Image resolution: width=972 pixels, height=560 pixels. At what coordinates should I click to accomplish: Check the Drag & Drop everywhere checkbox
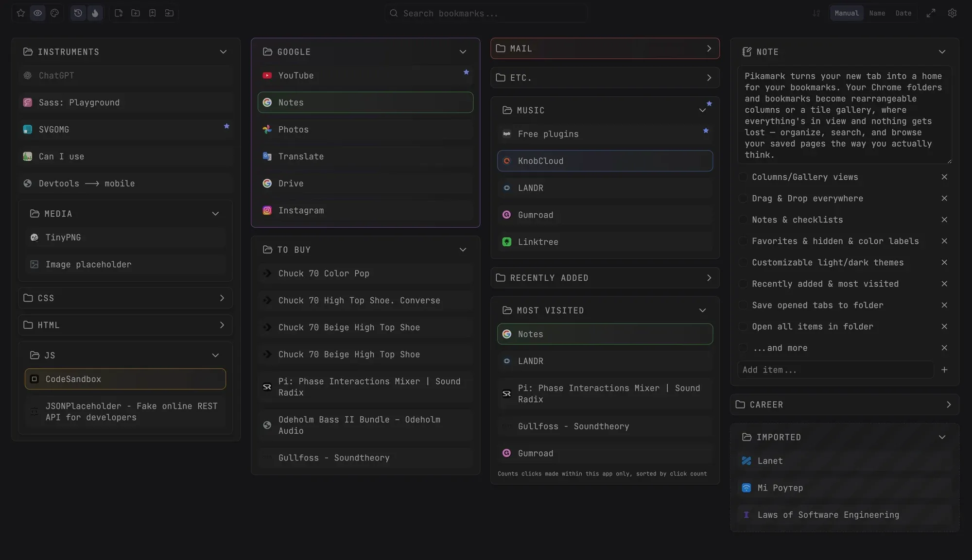pos(743,199)
